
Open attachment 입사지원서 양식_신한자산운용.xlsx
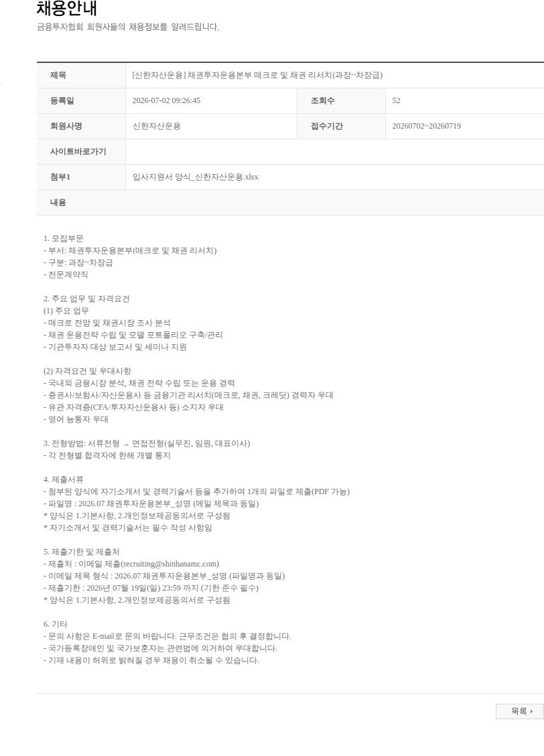pyautogui.click(x=196, y=177)
